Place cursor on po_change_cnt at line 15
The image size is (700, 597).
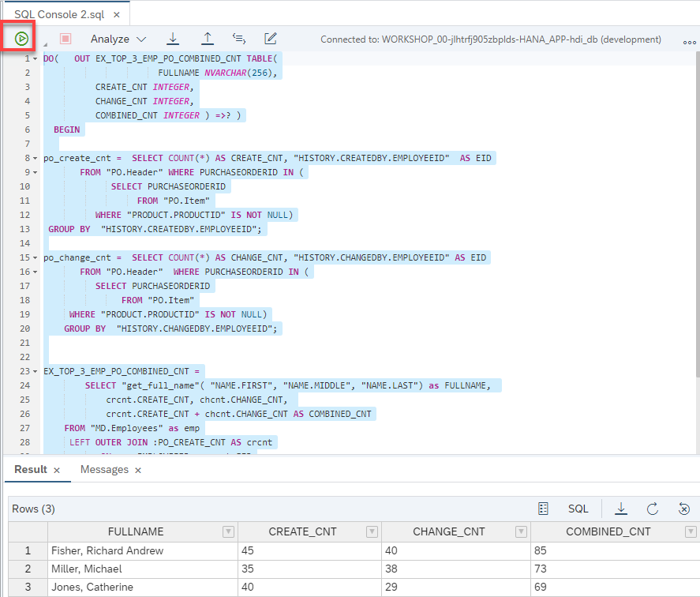77,258
